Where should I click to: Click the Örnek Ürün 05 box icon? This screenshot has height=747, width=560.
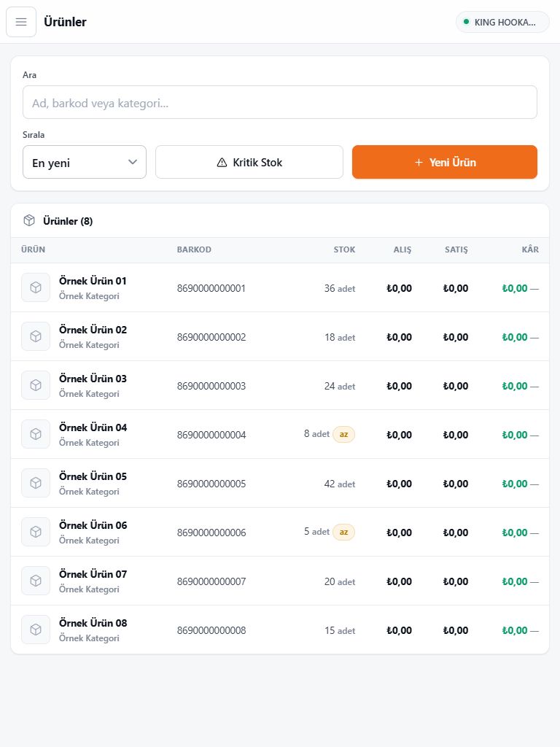click(36, 483)
